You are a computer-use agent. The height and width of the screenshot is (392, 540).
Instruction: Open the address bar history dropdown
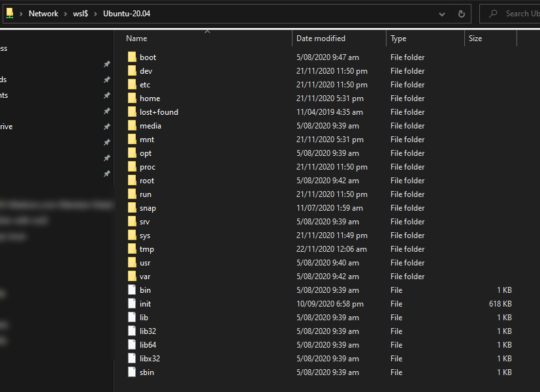tap(442, 14)
